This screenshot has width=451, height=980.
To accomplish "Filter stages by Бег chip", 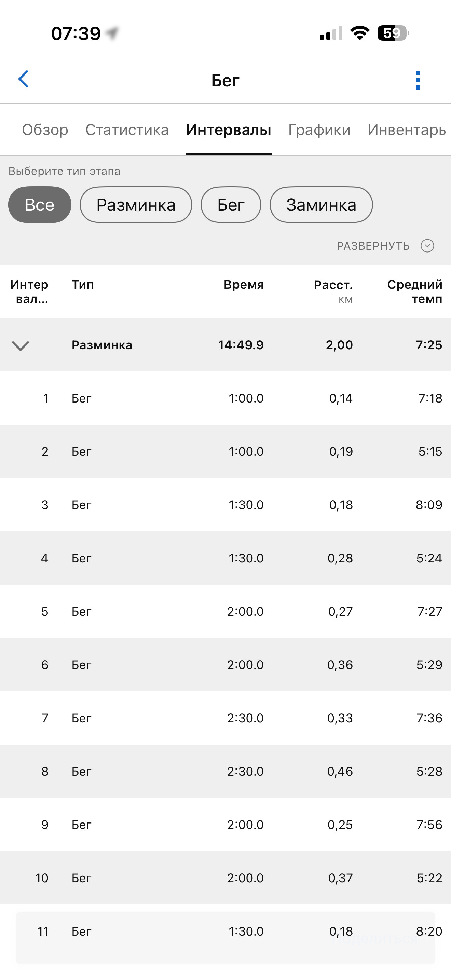I will pyautogui.click(x=231, y=205).
